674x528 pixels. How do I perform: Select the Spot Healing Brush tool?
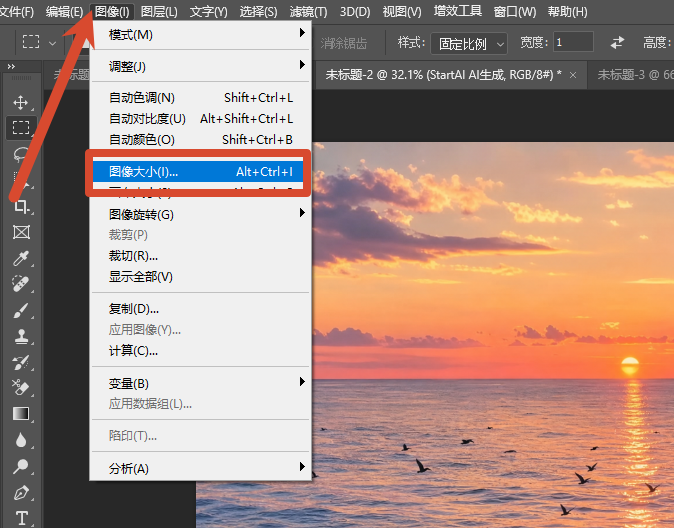click(x=21, y=284)
